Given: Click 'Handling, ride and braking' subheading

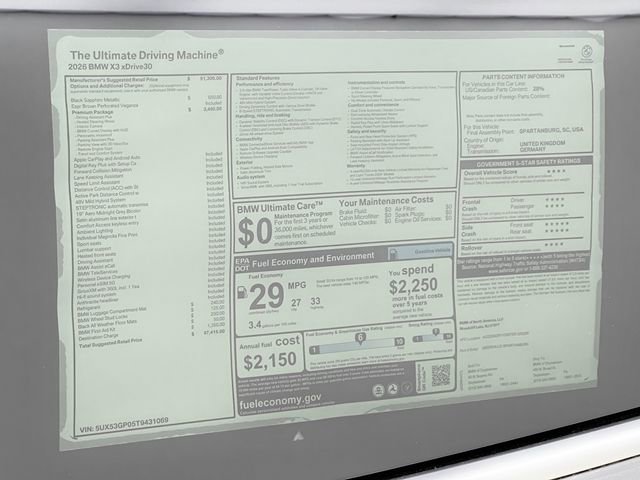Looking at the screenshot, I should (263, 116).
